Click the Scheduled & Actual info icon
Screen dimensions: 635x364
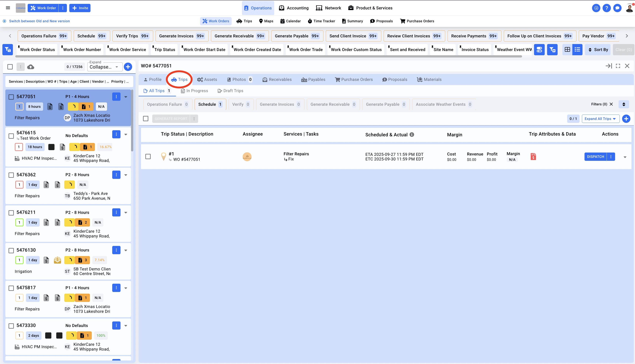tap(412, 134)
